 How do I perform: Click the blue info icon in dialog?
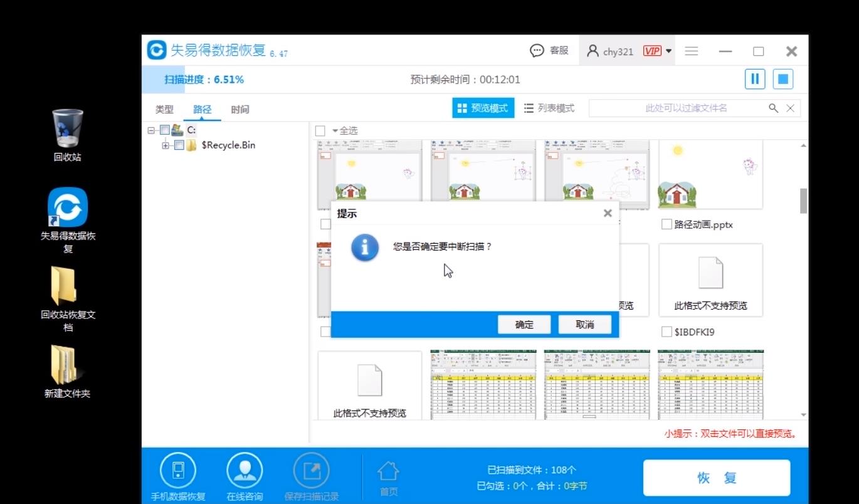tap(365, 247)
